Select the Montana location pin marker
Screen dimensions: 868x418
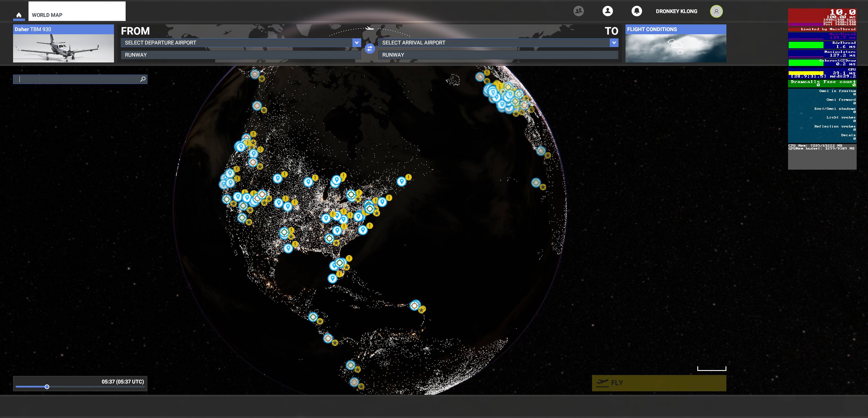(x=277, y=178)
